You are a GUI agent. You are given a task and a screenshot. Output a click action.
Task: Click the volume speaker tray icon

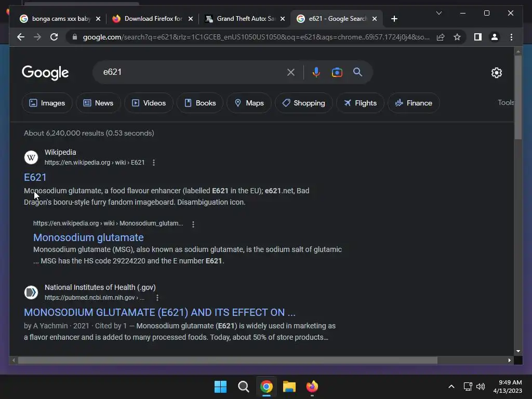click(x=481, y=387)
